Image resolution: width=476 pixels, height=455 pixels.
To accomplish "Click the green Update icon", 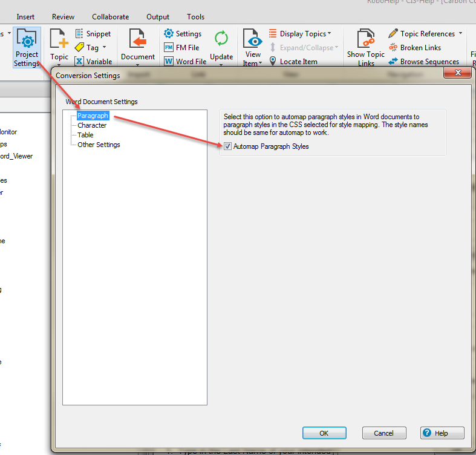I will click(x=221, y=38).
